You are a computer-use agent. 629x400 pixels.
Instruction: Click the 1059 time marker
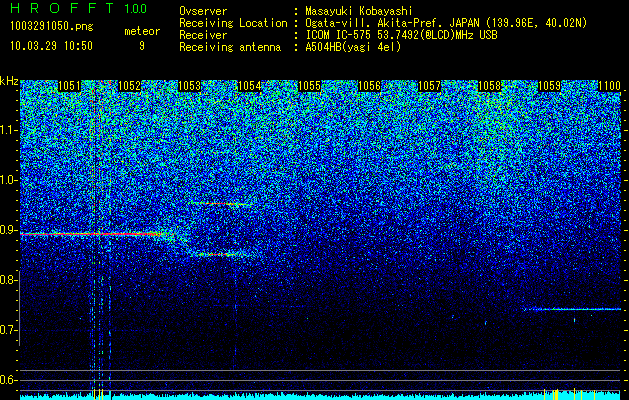pyautogui.click(x=549, y=86)
